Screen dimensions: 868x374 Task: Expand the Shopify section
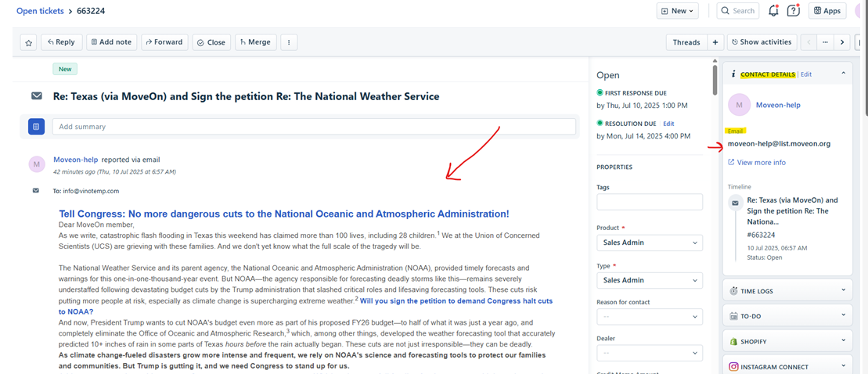click(x=844, y=340)
